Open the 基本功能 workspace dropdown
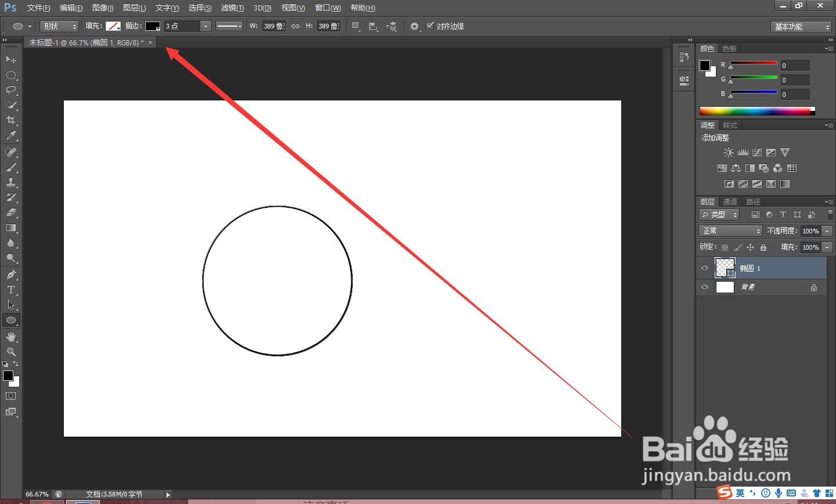This screenshot has width=836, height=504. tap(802, 27)
